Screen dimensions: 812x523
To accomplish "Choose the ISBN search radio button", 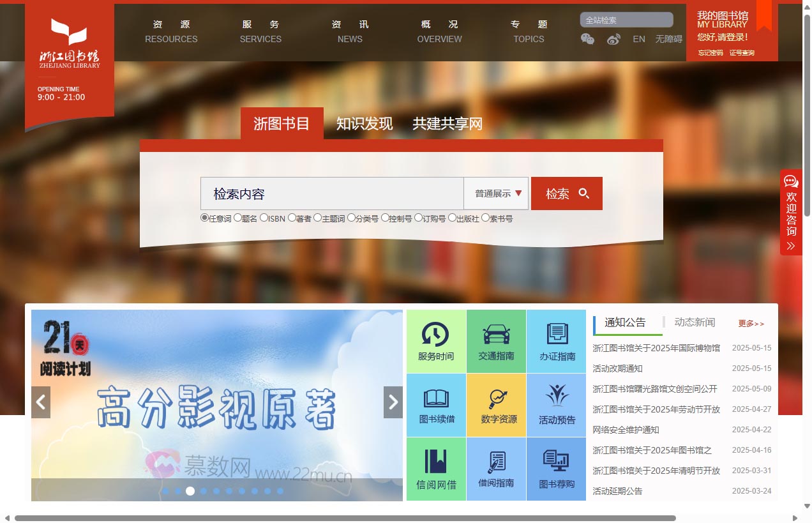I will point(264,218).
